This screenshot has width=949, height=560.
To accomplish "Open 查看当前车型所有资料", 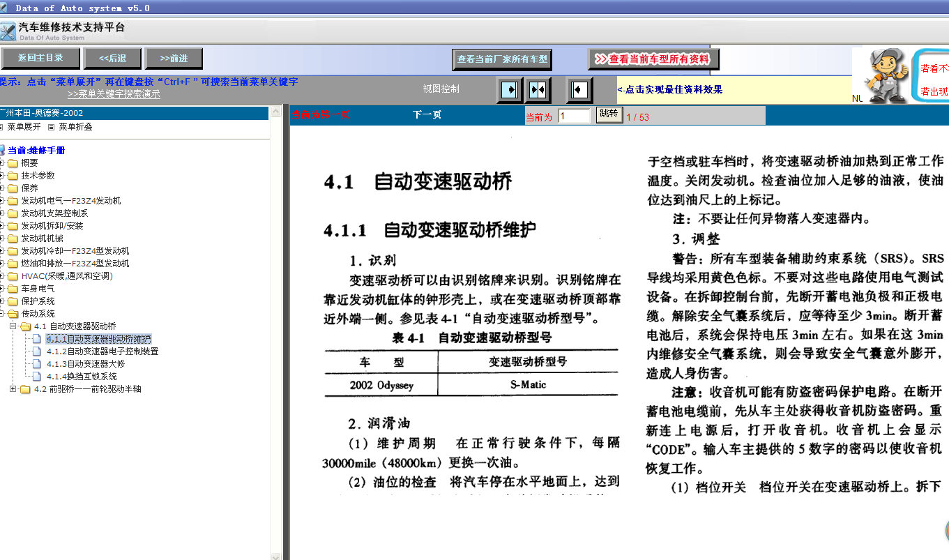I will click(x=654, y=59).
